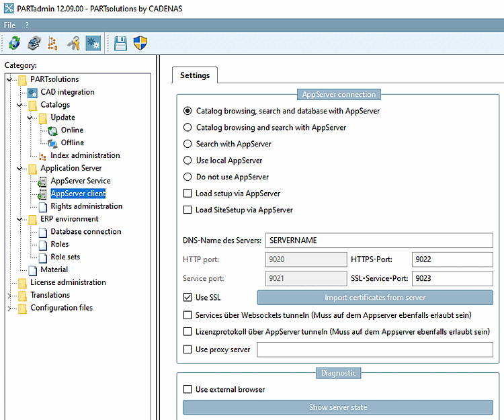The image size is (504, 420).
Task: Click the Material page icon
Action: 32,271
